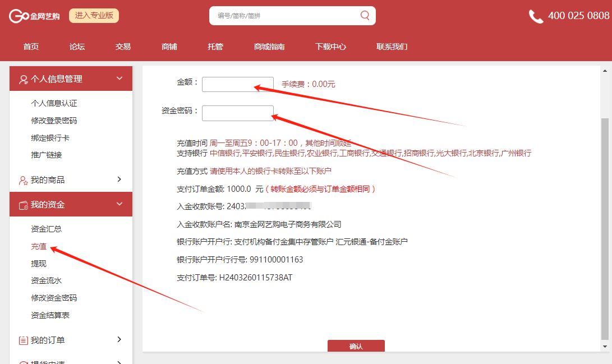612x364 pixels.
Task: Click the page's vertical scrollbar
Action: click(x=604, y=224)
